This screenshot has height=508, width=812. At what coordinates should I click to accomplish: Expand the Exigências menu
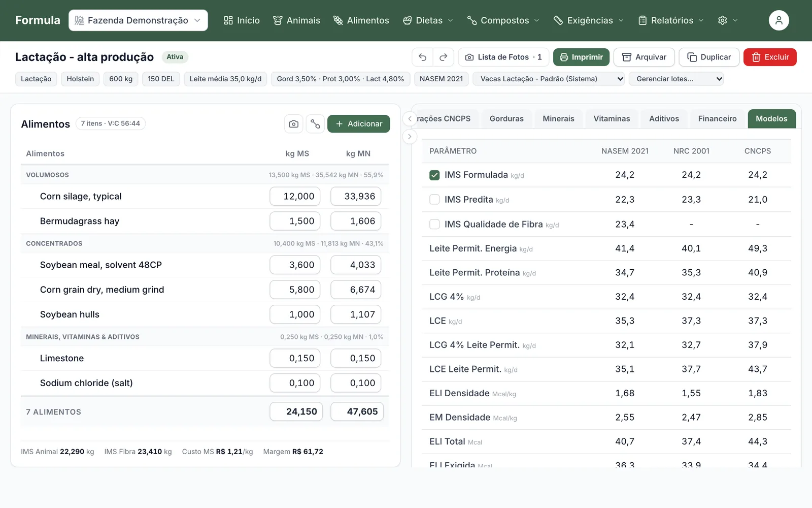pos(588,20)
